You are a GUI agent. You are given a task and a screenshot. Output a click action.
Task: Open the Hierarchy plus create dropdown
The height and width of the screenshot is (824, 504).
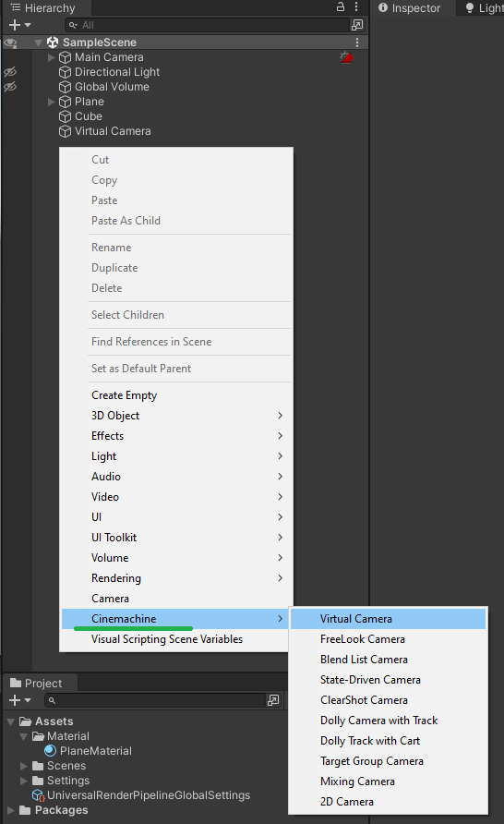tap(20, 25)
